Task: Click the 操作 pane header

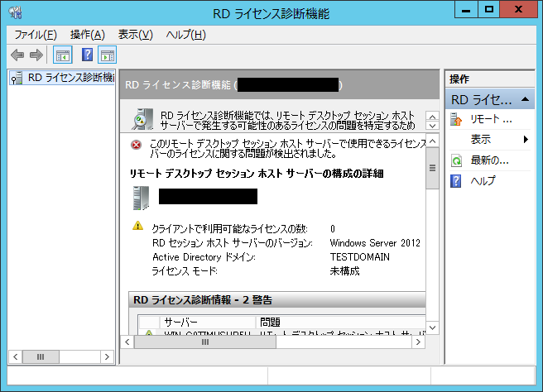Action: (490, 79)
